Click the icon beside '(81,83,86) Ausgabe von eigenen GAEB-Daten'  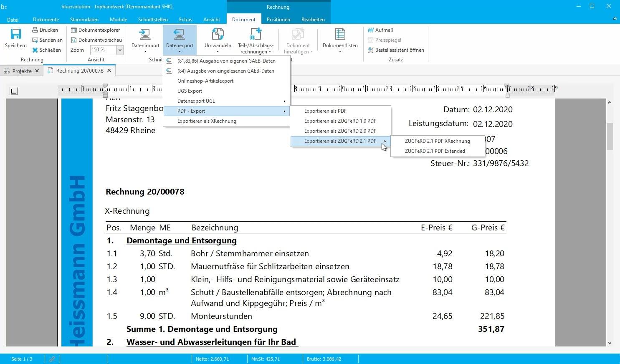click(169, 61)
